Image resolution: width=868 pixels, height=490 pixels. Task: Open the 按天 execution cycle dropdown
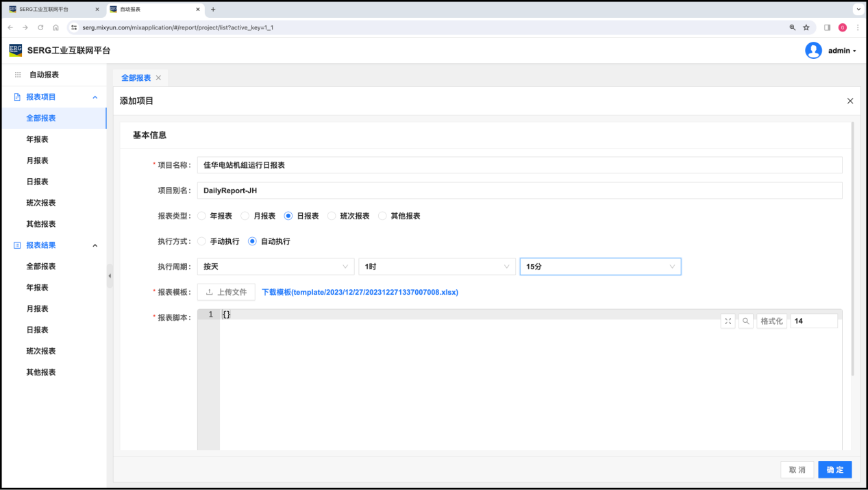pyautogui.click(x=275, y=267)
